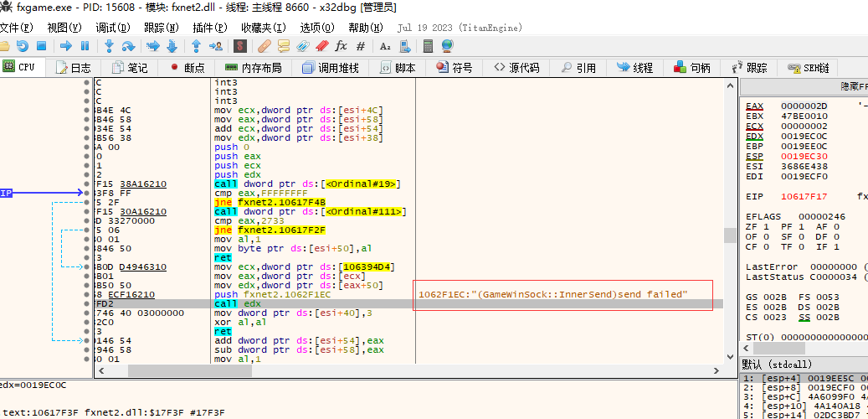
Task: Open the 内存布局 memory map tab
Action: (254, 68)
